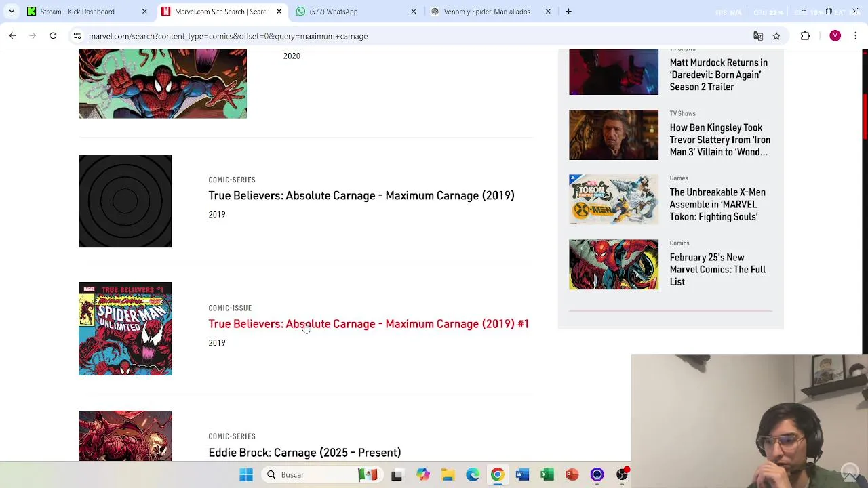Click the Chrome taskbar icon
Screen dimensions: 868x488
tap(498, 475)
